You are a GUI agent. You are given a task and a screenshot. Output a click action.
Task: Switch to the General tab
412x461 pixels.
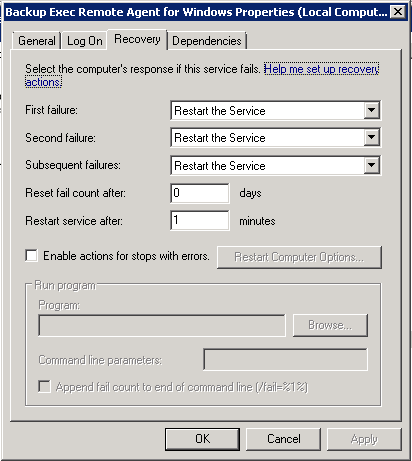(x=37, y=41)
